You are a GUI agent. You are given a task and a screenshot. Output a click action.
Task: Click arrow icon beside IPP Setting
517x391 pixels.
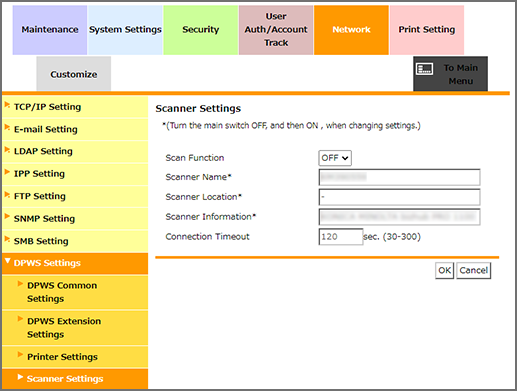(7, 172)
